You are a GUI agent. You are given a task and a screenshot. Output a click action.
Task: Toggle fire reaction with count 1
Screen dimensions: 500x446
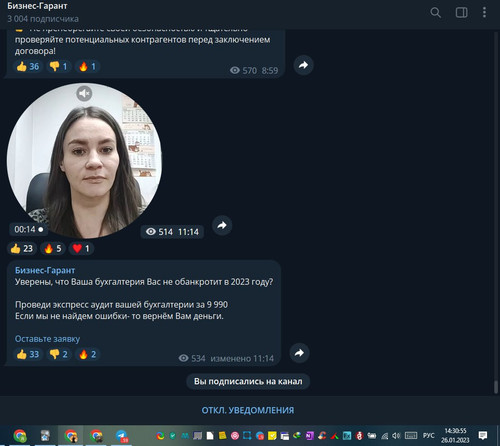point(87,67)
